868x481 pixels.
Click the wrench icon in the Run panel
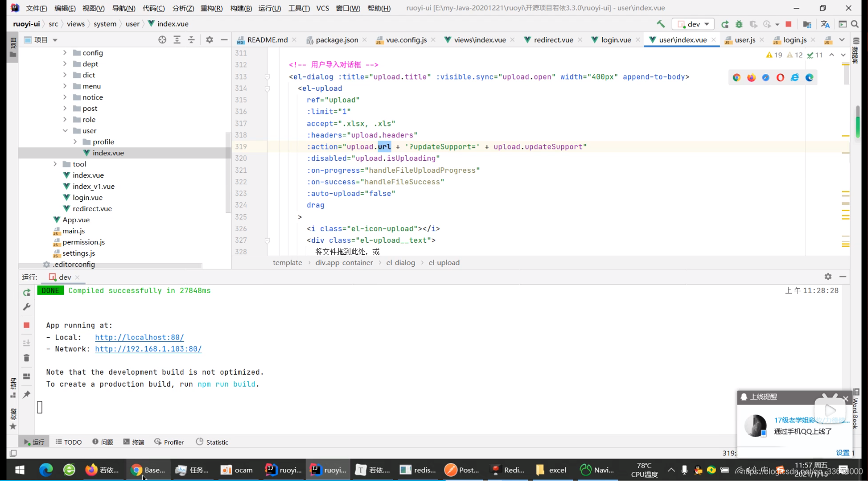click(26, 307)
